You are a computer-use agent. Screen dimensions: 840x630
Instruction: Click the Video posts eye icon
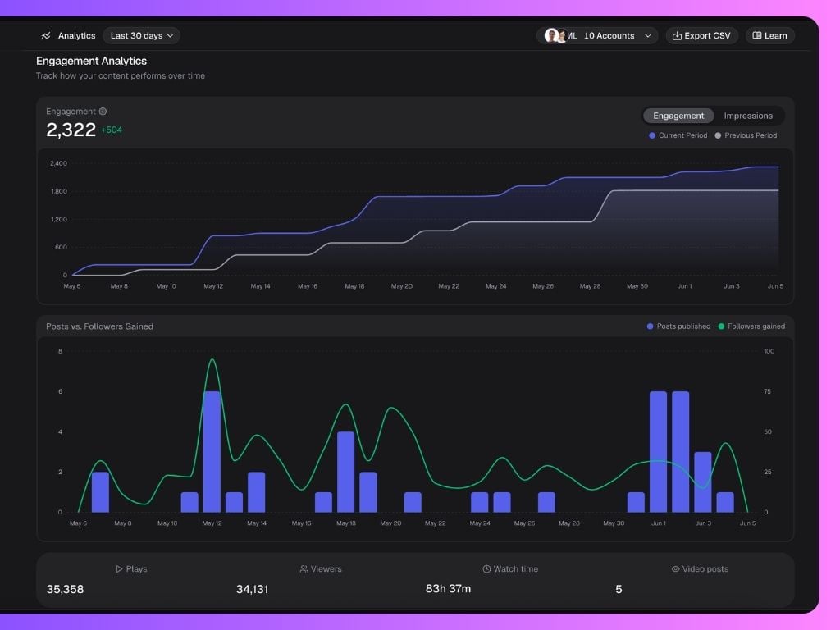pyautogui.click(x=676, y=569)
